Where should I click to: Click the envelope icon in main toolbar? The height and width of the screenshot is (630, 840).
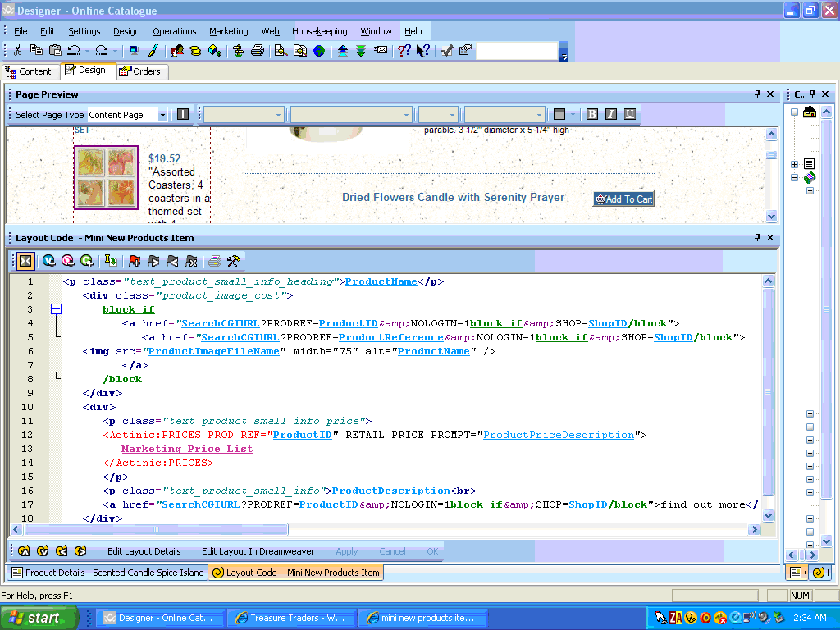coord(381,51)
